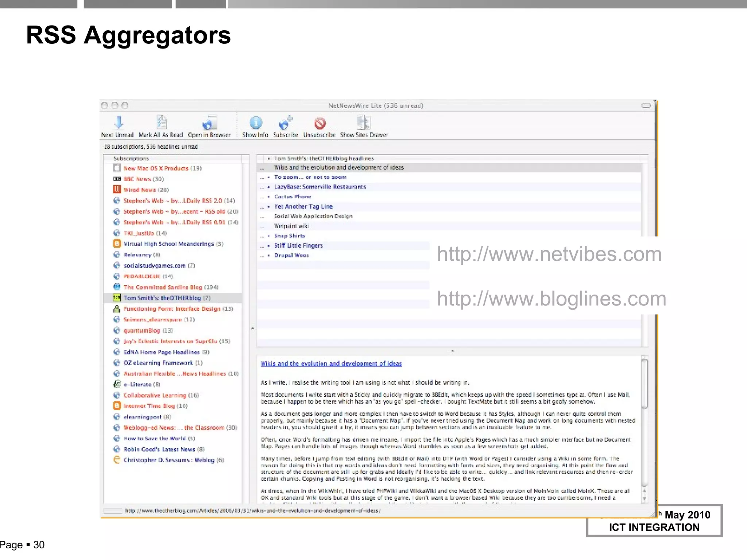Open the article title link in preview pane
Viewport: 747px width, 560px height.
331,363
